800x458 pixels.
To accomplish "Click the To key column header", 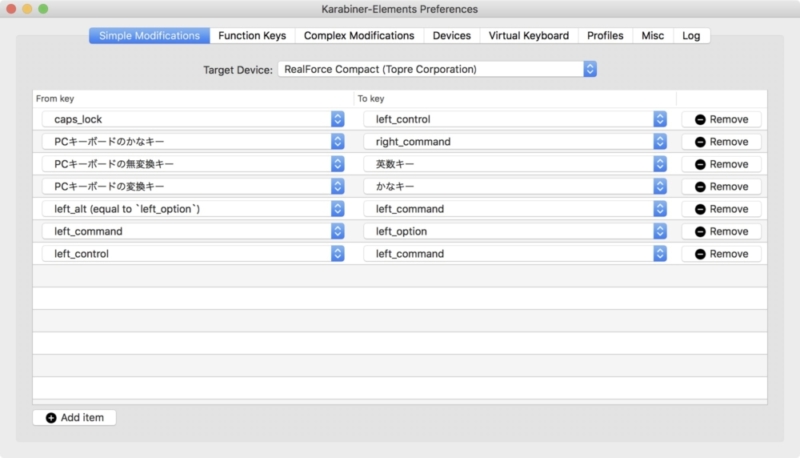I will [x=515, y=98].
